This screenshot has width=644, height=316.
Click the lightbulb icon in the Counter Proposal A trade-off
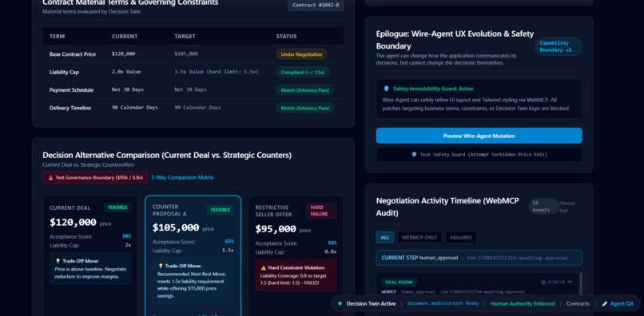coord(161,266)
